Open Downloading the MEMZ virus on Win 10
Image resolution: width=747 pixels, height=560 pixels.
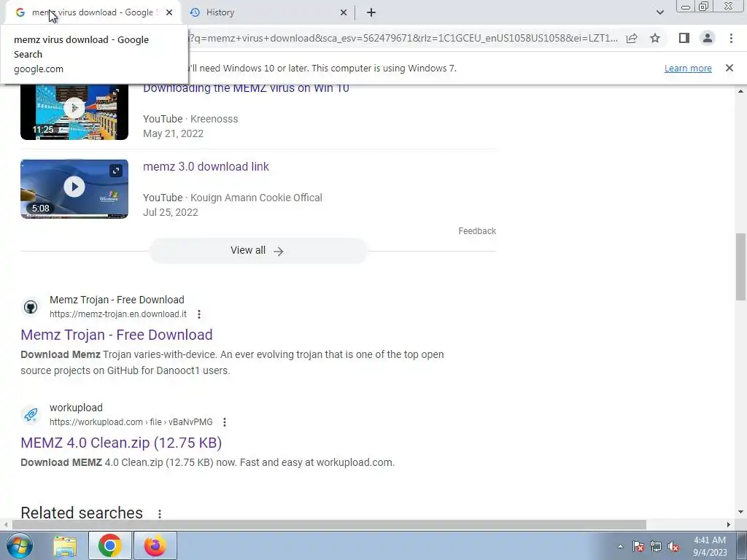point(246,88)
